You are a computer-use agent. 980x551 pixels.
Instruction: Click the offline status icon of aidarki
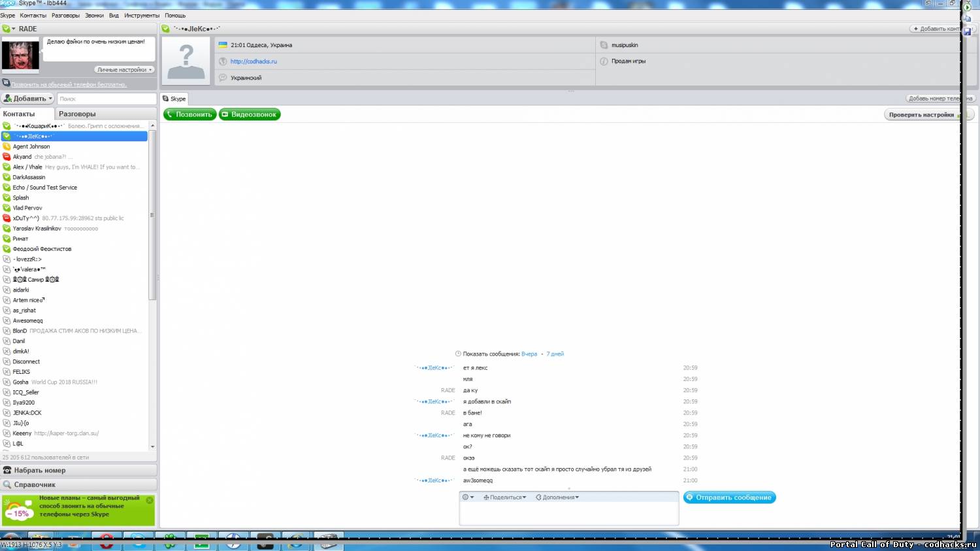coord(7,290)
